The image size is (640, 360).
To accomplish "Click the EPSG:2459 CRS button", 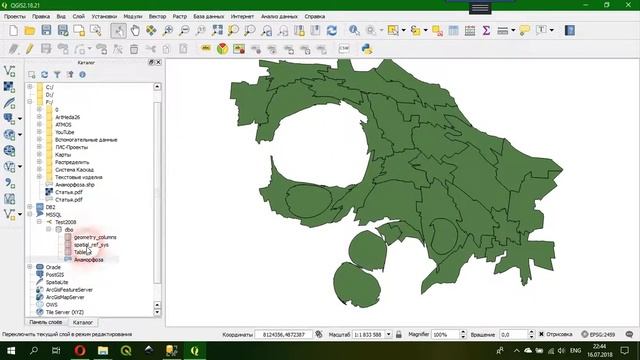I will [598, 334].
